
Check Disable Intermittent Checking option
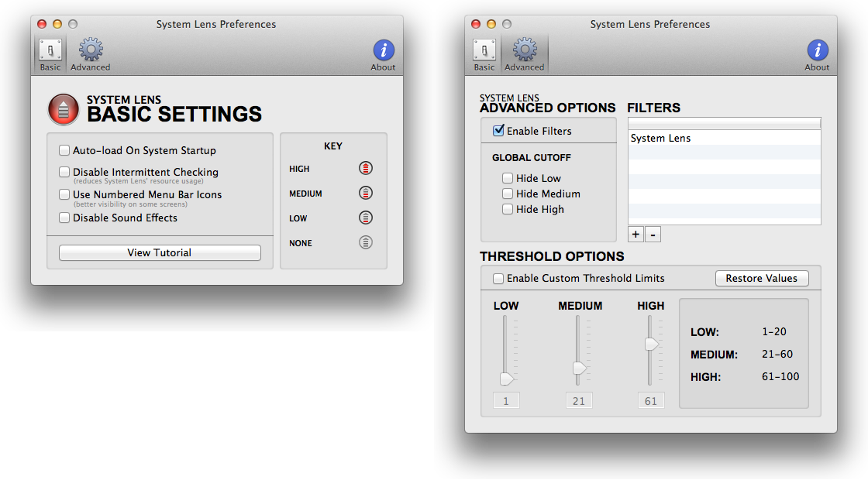tap(65, 172)
